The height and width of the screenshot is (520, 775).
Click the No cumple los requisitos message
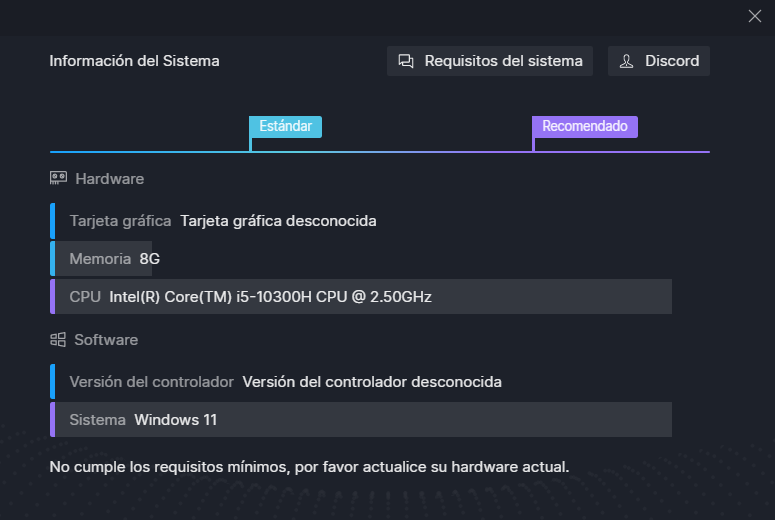tap(309, 467)
